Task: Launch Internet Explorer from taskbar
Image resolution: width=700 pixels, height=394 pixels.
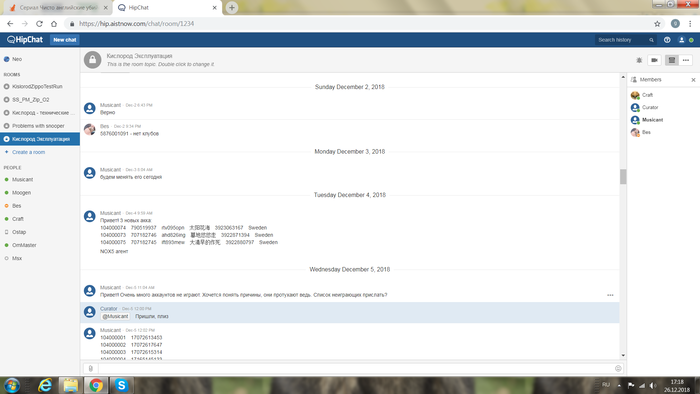Action: point(45,385)
